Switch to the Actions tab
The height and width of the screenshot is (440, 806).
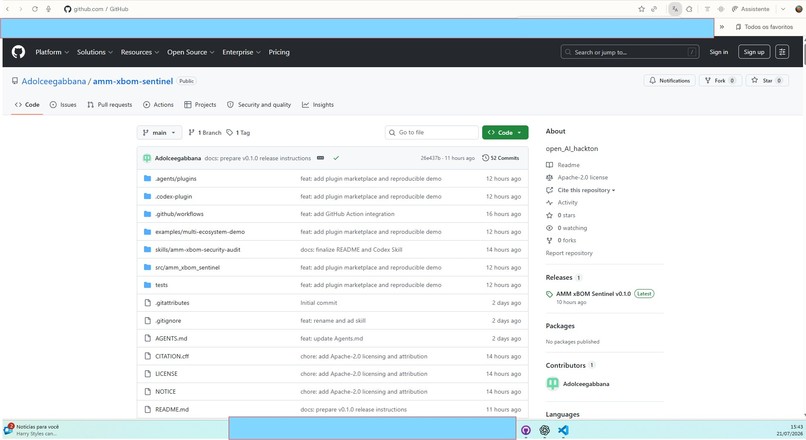[158, 104]
